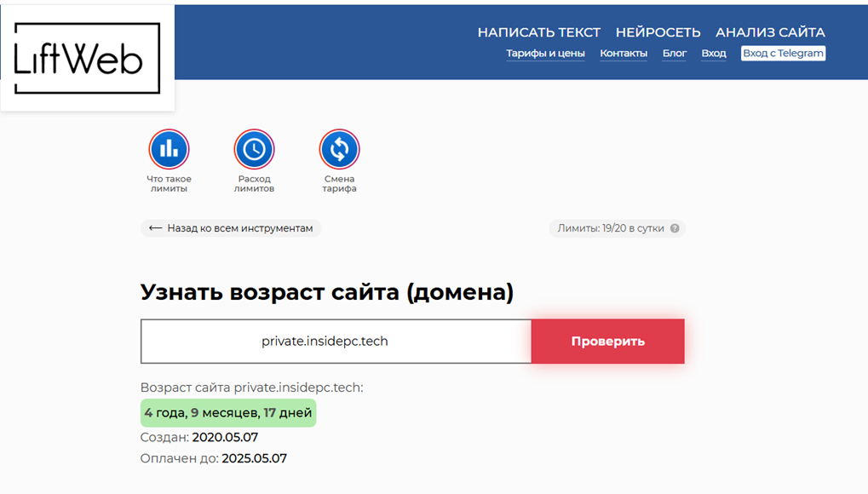Image resolution: width=868 pixels, height=494 pixels.
Task: Go to Тарифы и цены page
Action: [545, 53]
